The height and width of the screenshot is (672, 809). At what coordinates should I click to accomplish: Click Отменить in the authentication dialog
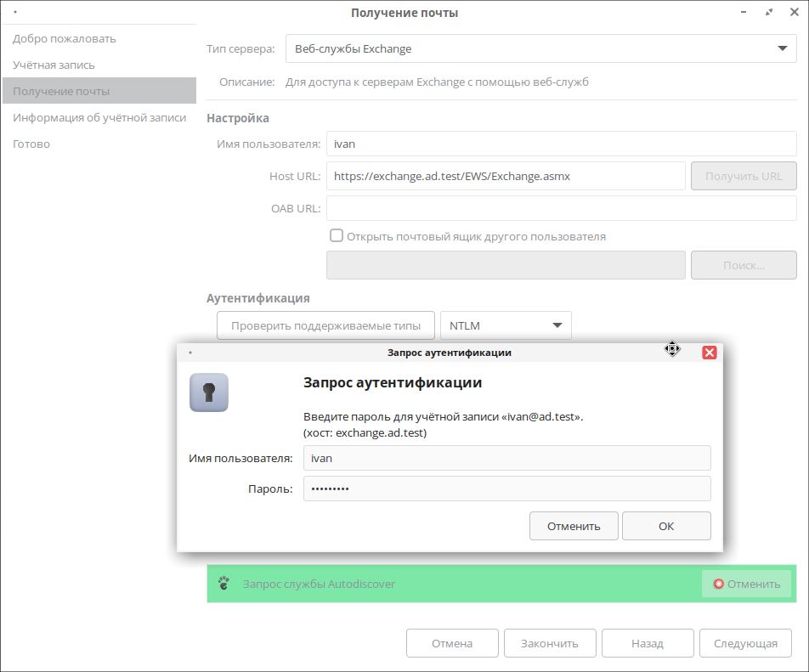coord(574,526)
